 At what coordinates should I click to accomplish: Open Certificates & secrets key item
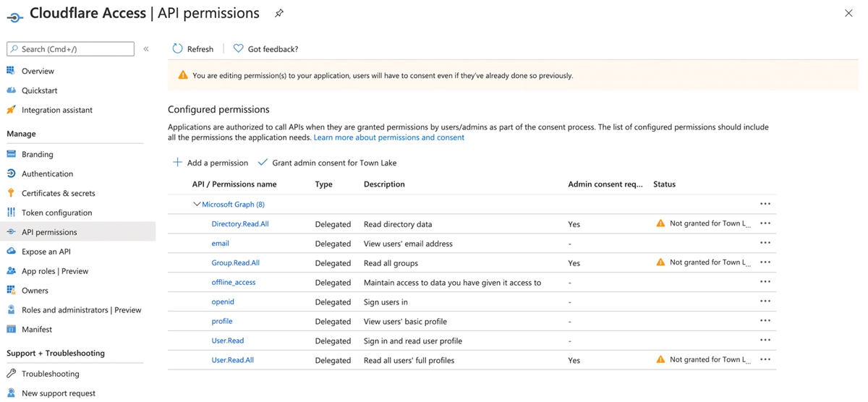point(58,193)
